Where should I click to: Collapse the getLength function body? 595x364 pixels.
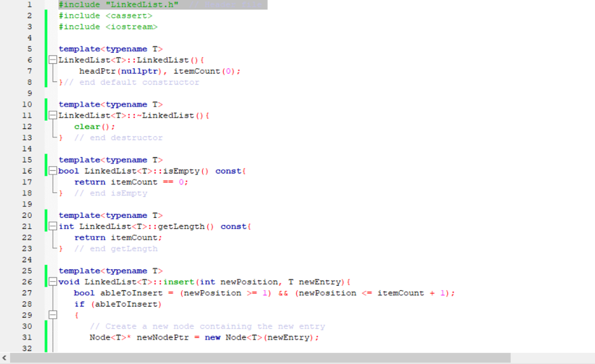point(52,226)
